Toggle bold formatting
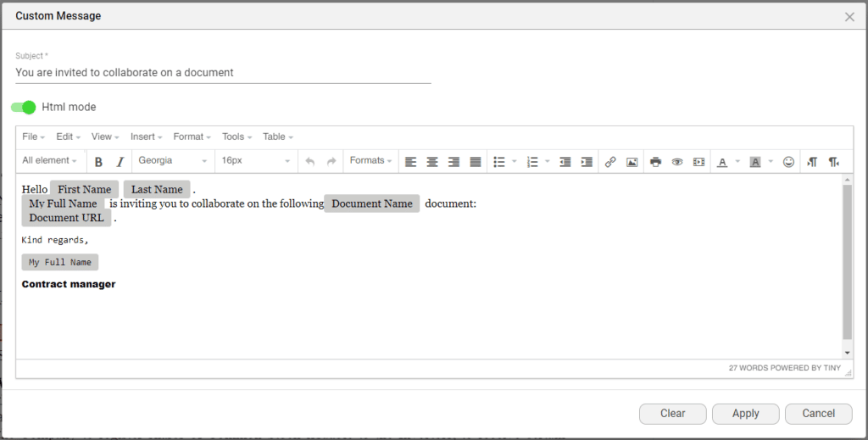The height and width of the screenshot is (440, 868). click(98, 161)
